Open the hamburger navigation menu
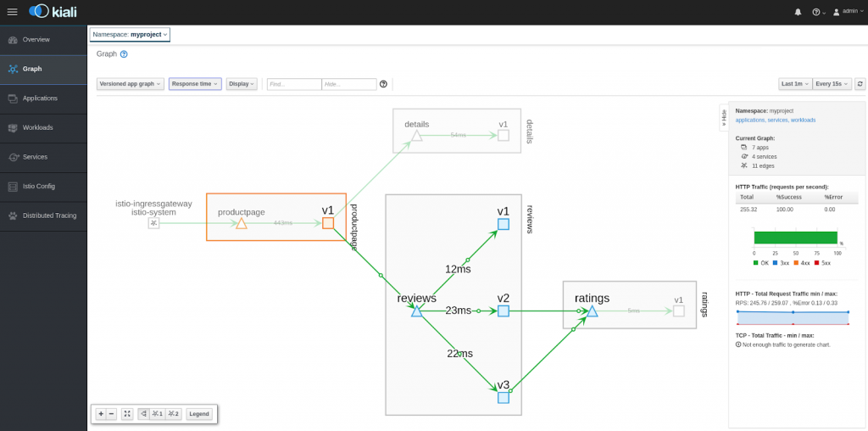This screenshot has width=868, height=431. click(x=12, y=12)
